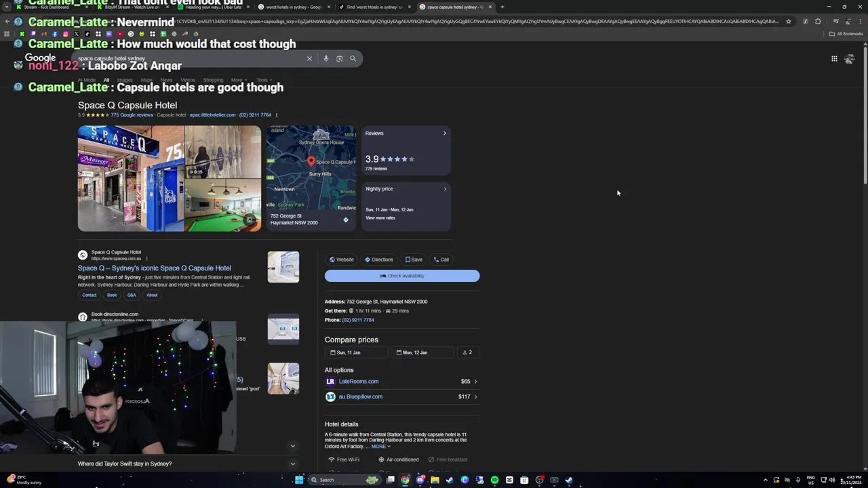Open the taskbar clock and date
This screenshot has height=488, width=868.
851,480
